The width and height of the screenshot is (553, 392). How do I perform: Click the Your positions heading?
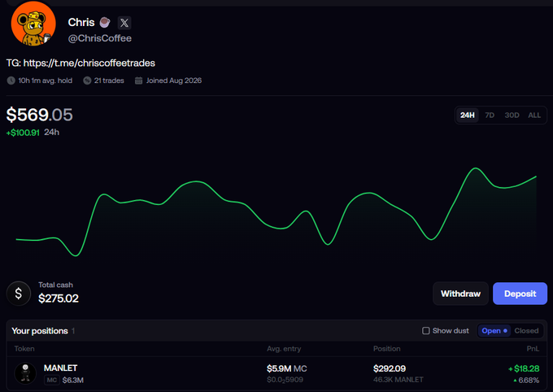pos(40,331)
